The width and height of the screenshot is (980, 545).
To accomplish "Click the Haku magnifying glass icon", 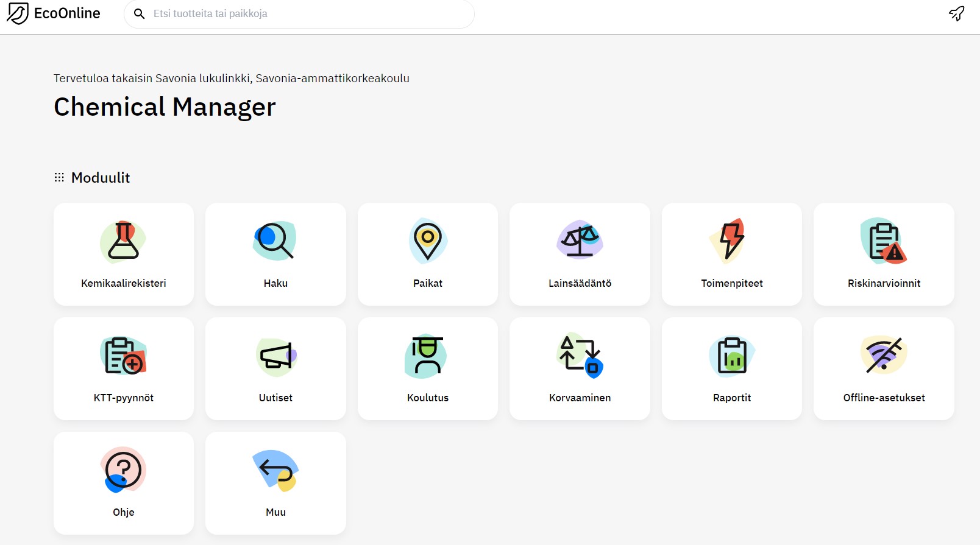I will click(x=275, y=241).
